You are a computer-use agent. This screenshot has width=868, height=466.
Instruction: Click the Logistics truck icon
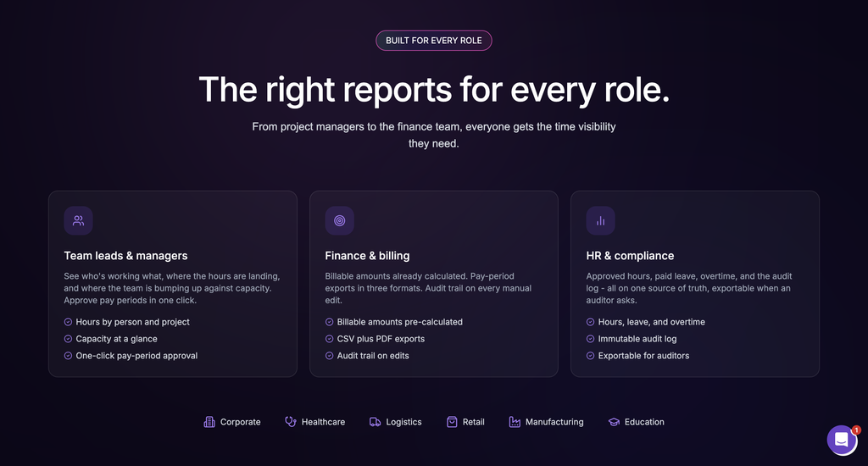click(x=375, y=422)
